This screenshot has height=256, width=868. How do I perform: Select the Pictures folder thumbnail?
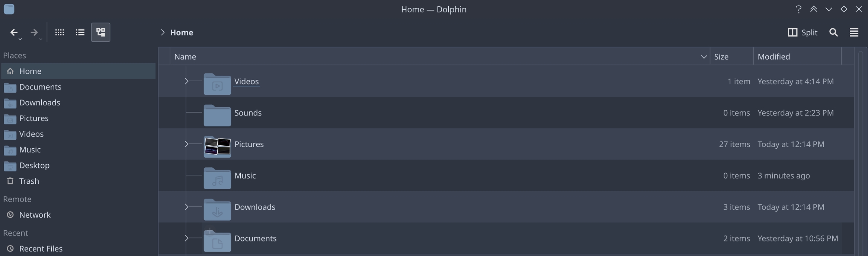click(x=217, y=146)
